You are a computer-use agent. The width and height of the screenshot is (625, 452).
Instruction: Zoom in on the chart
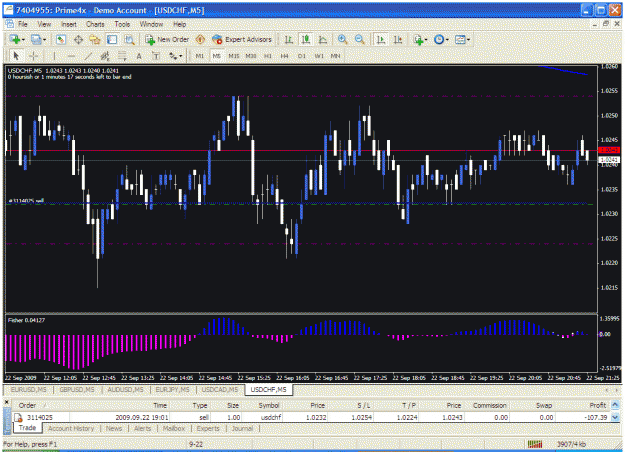342,39
